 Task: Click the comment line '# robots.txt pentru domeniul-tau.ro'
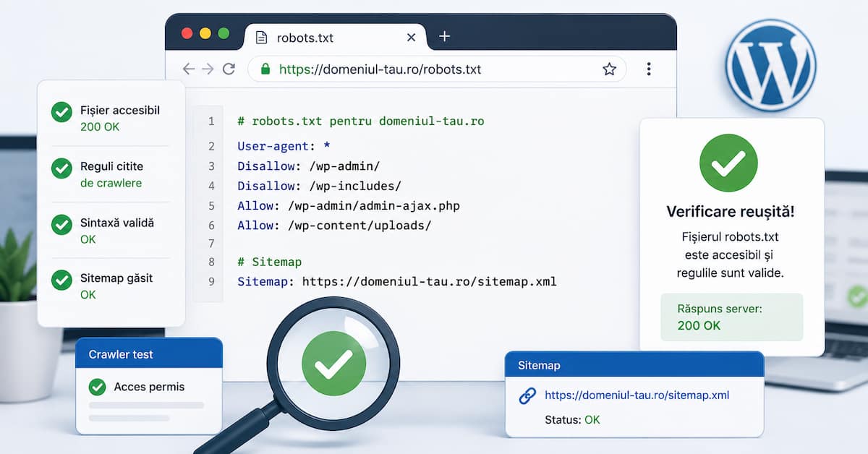click(361, 121)
